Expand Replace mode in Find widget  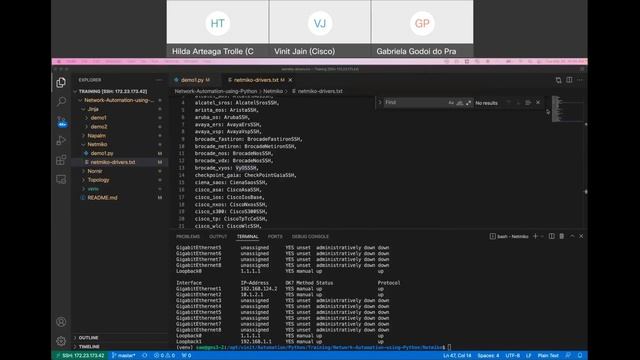tap(380, 102)
